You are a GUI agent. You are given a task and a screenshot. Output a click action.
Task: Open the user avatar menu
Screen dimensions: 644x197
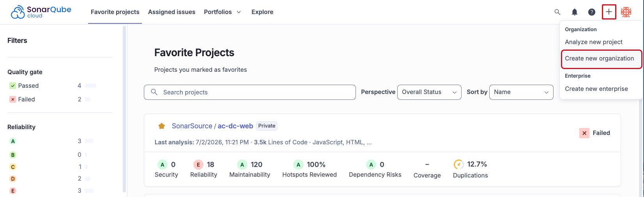[x=626, y=12]
